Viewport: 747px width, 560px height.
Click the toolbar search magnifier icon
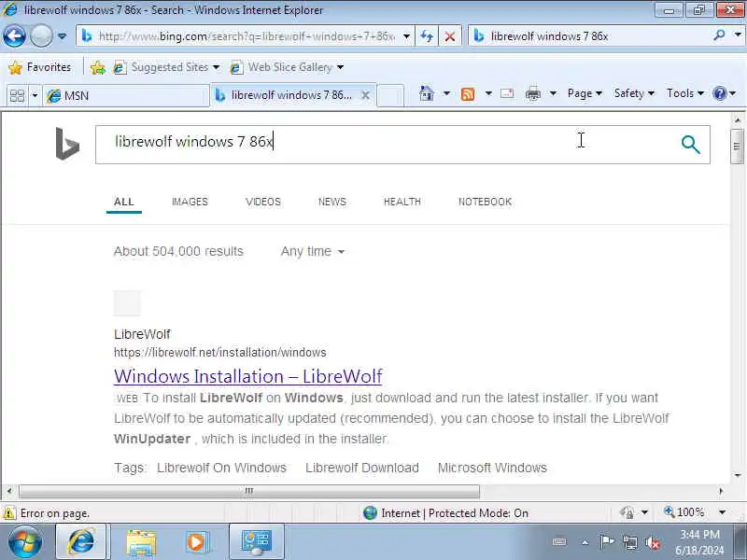pyautogui.click(x=719, y=35)
